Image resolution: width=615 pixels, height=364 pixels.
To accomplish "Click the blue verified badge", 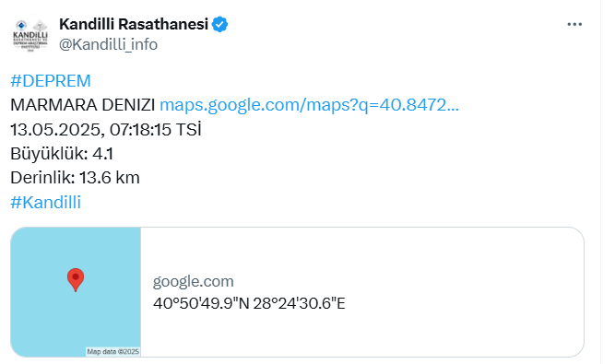I will point(219,24).
